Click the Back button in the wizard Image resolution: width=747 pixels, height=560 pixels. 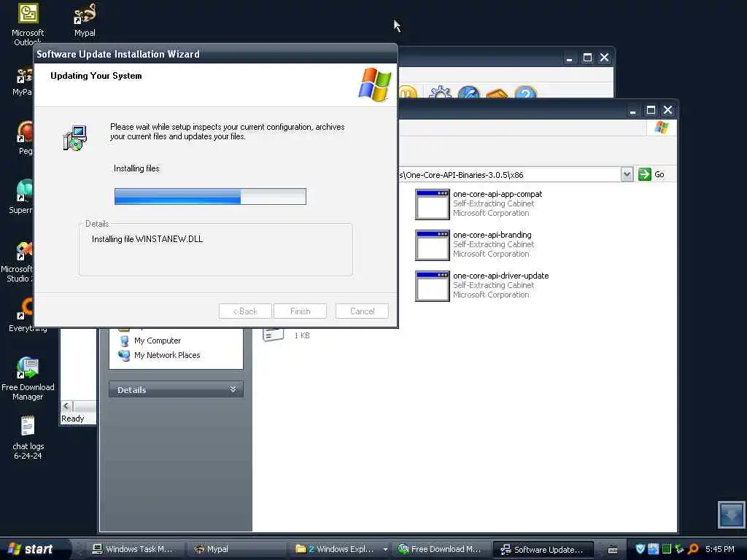(245, 311)
